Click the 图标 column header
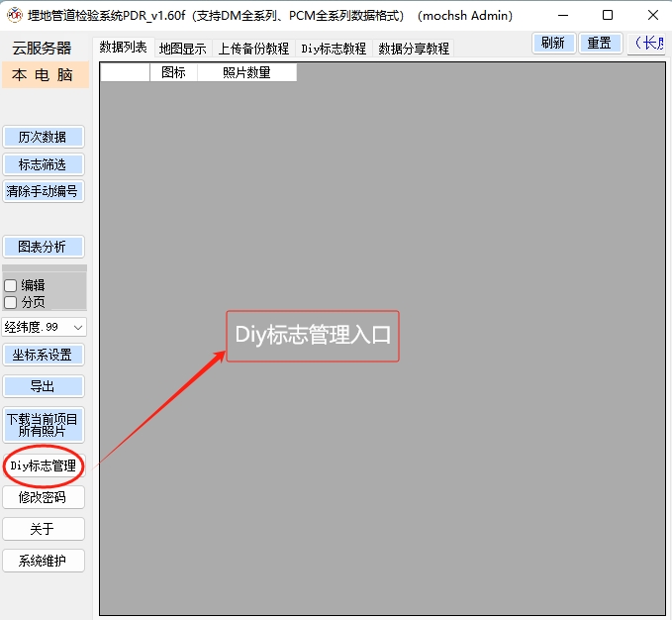Screen dimensions: 672x620 click(173, 72)
